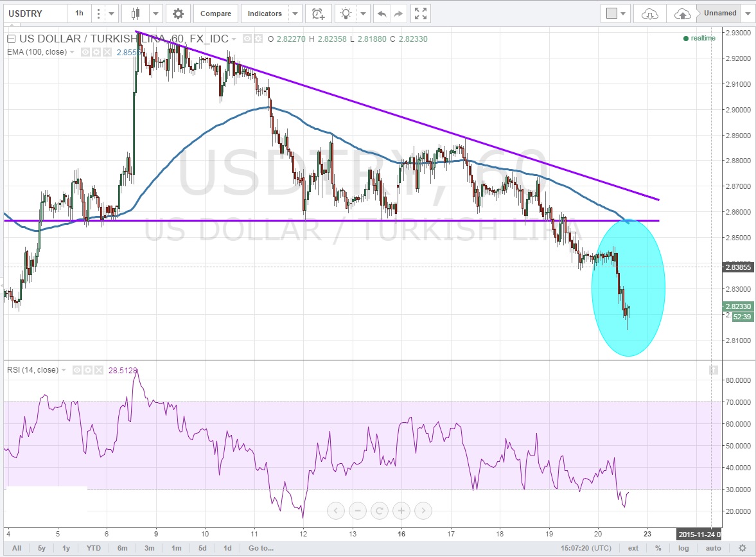
Task: Select the 3m time range
Action: [149, 548]
